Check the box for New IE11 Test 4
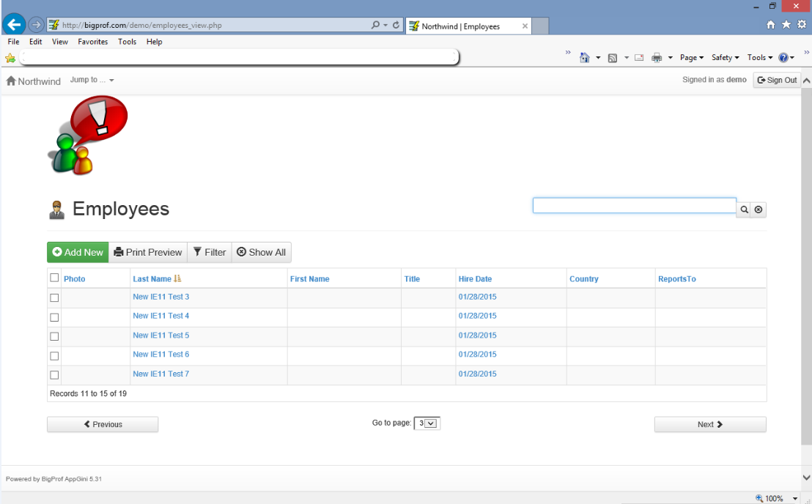 point(54,317)
